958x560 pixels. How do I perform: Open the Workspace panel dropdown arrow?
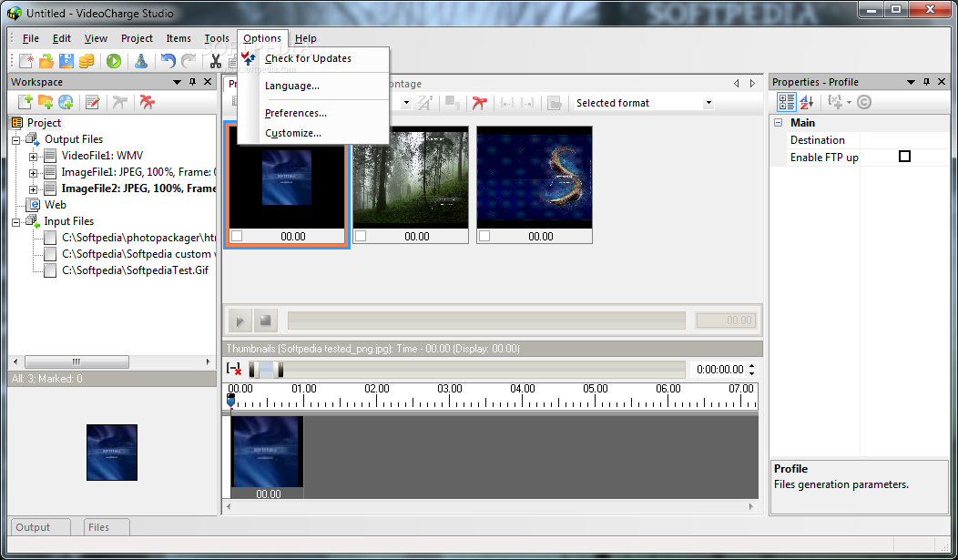[x=178, y=82]
